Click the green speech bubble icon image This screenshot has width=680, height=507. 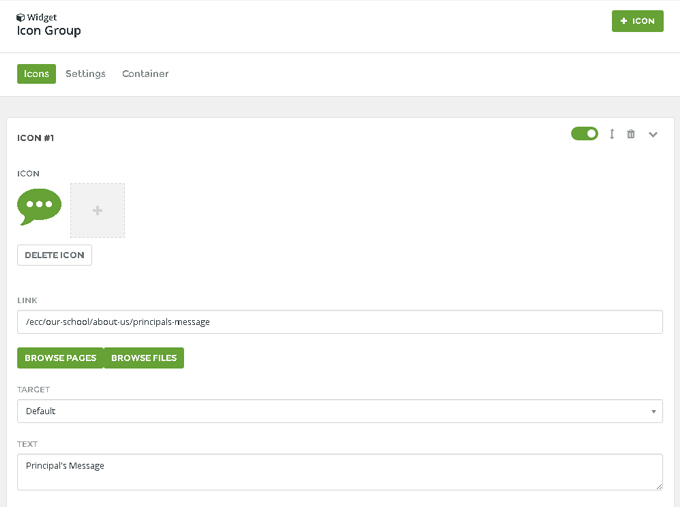coord(40,207)
